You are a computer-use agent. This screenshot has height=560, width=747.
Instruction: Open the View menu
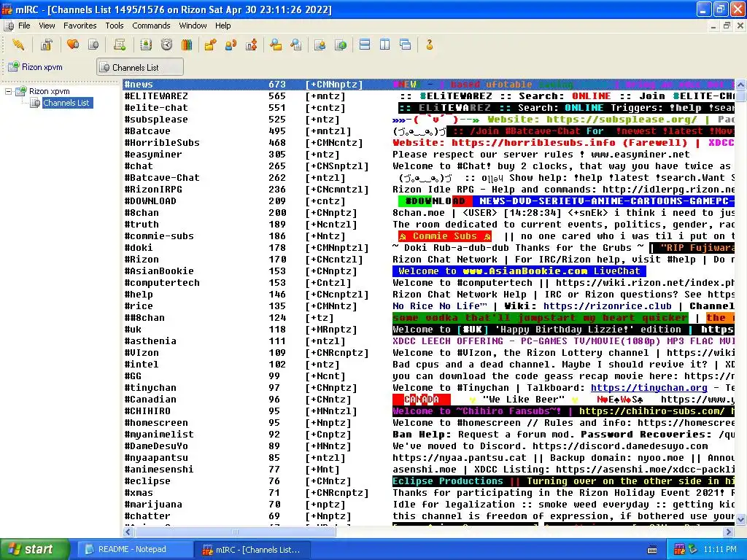coord(47,26)
